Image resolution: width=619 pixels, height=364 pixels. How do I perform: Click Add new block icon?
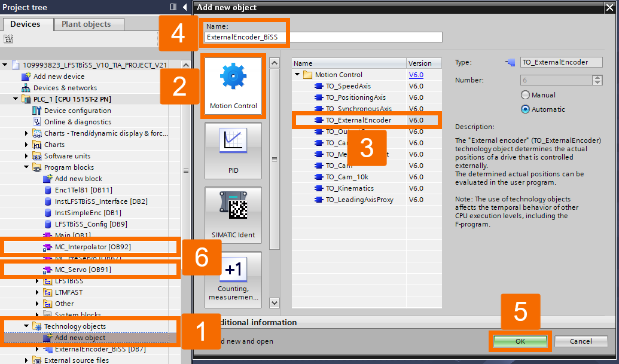point(47,178)
